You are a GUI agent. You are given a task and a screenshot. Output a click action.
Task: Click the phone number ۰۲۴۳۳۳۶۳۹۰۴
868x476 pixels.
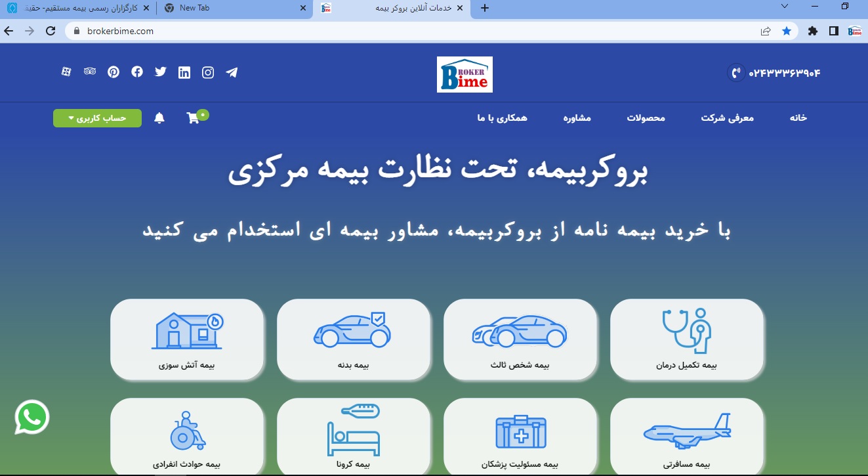coord(785,73)
